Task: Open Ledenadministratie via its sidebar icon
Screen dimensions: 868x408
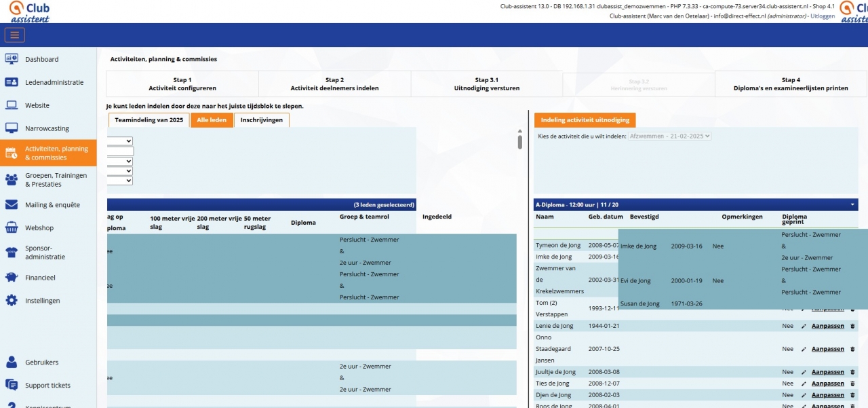Action: [x=12, y=82]
